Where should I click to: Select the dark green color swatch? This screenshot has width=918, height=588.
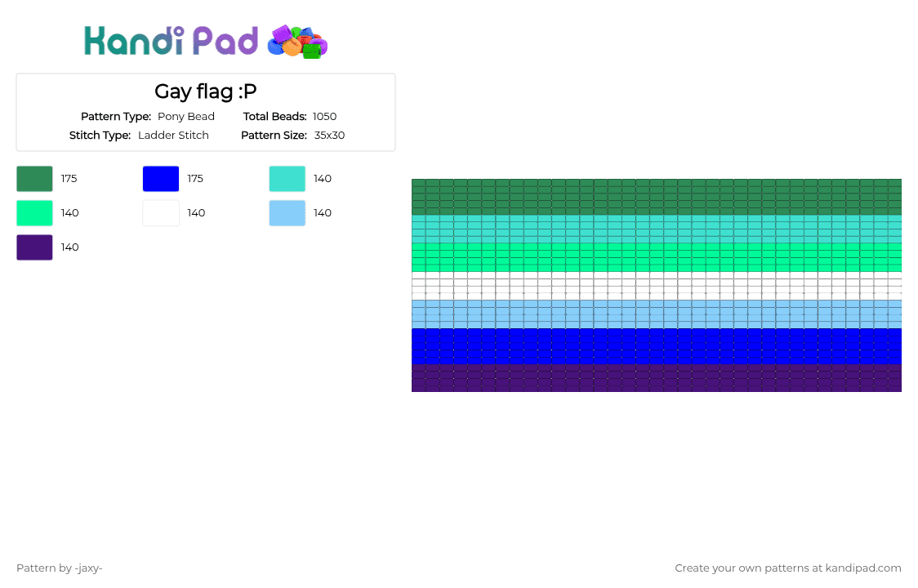point(34,179)
